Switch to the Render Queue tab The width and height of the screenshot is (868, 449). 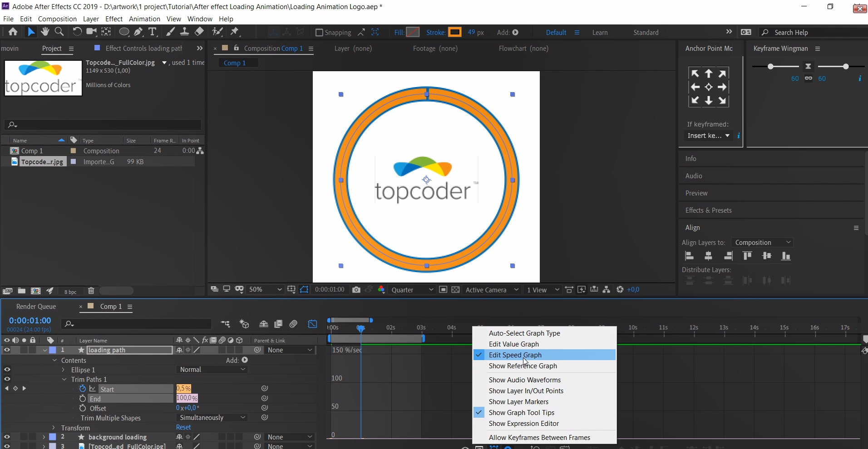pyautogui.click(x=36, y=307)
